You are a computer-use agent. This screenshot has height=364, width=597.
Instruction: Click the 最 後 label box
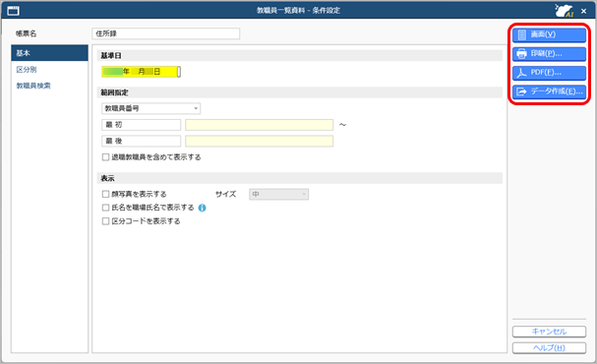pyautogui.click(x=141, y=142)
